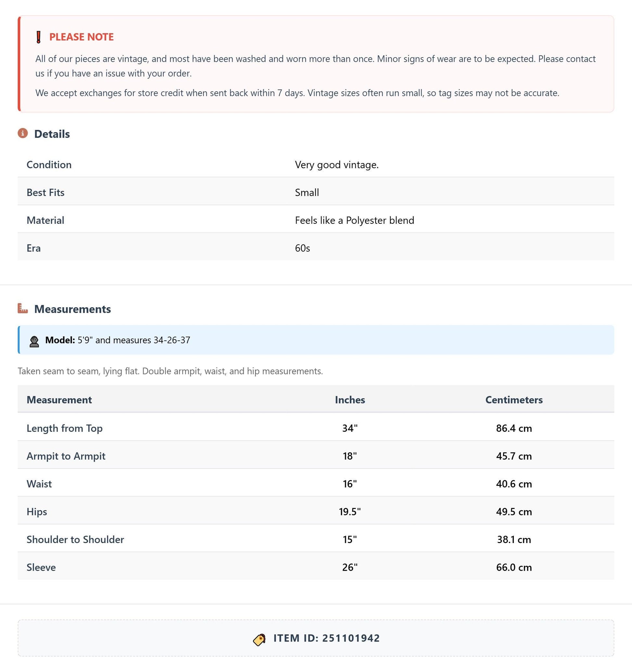Select the Polyester blend material value
This screenshot has height=672, width=632.
pyautogui.click(x=355, y=221)
